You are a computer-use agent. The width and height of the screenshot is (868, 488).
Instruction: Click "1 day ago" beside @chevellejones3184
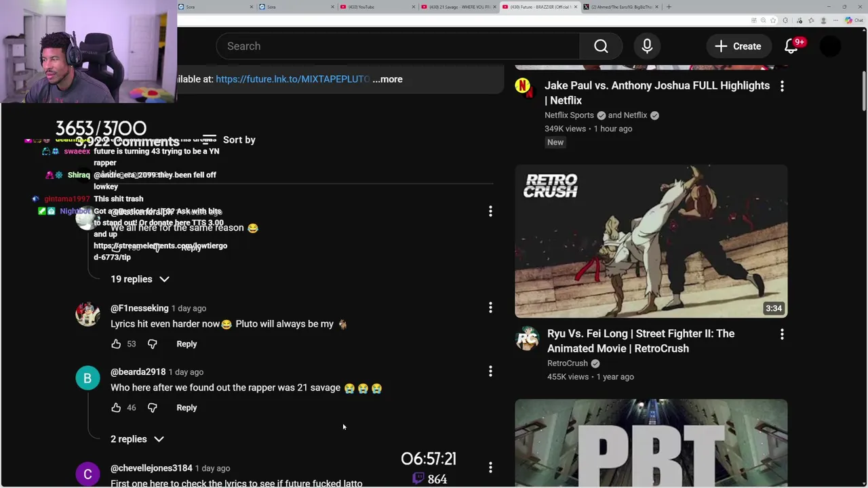click(213, 468)
